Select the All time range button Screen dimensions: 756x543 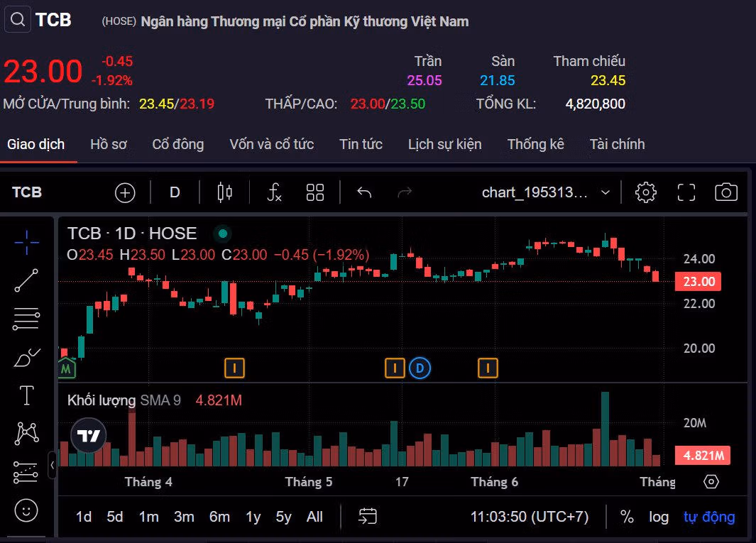click(x=314, y=517)
